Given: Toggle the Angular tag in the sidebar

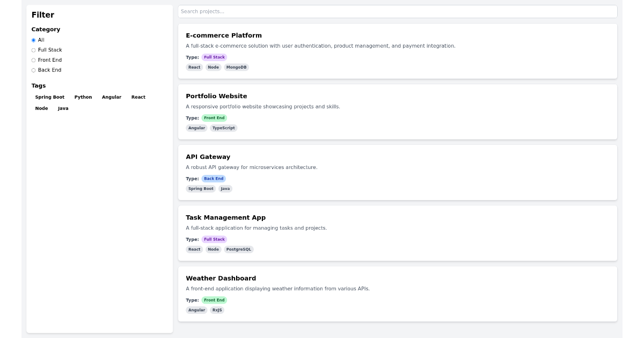Looking at the screenshot, I should point(112,97).
